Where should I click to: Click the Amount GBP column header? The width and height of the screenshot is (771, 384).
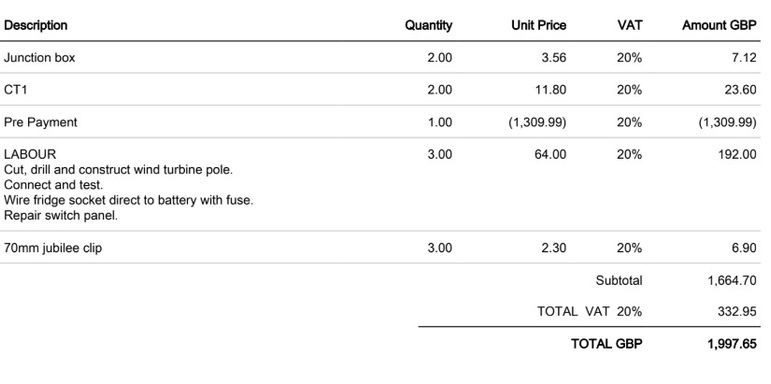click(x=719, y=25)
